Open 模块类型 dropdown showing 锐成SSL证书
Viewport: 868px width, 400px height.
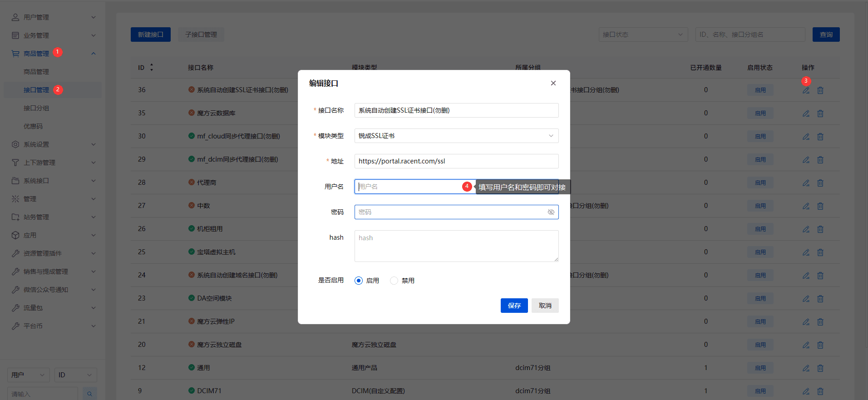[456, 136]
